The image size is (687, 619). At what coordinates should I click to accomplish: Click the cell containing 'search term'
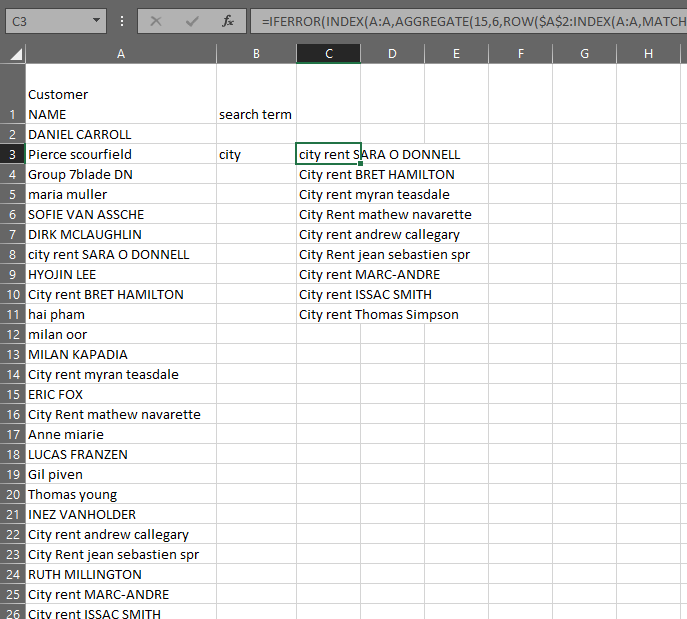256,114
